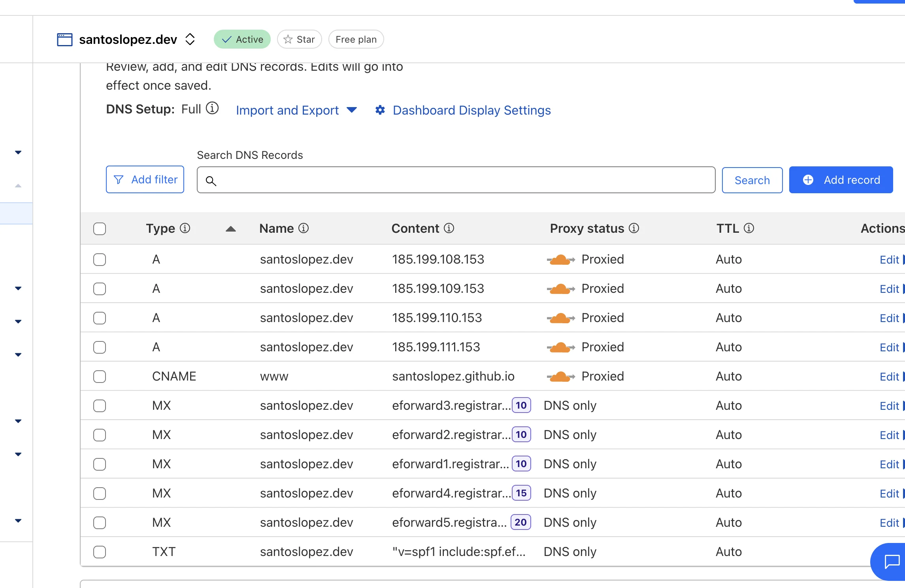Screen dimensions: 905x588
Task: Click the gear icon for Dashboard Display Settings
Action: [x=380, y=110]
